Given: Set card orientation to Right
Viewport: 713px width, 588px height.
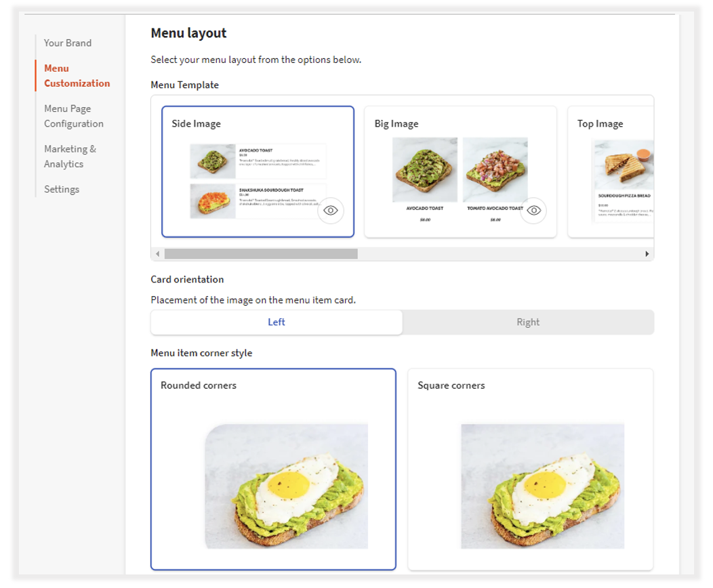Looking at the screenshot, I should point(528,322).
